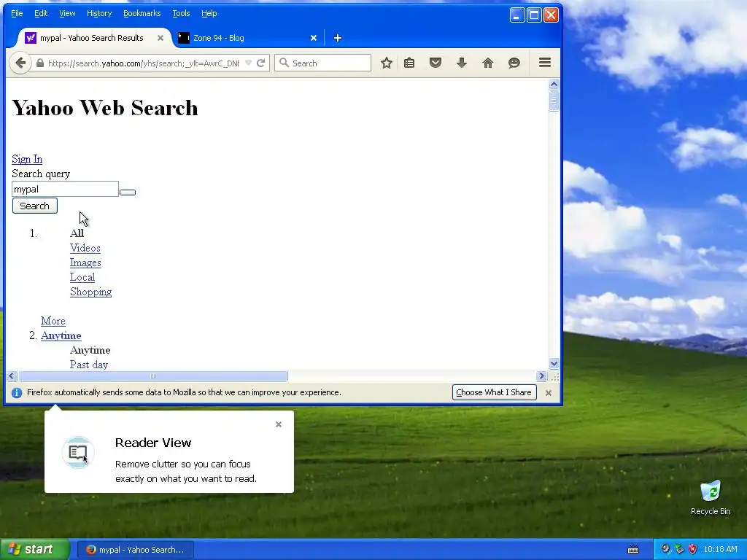
Task: Click the vertical scrollbar thumb
Action: (x=554, y=101)
